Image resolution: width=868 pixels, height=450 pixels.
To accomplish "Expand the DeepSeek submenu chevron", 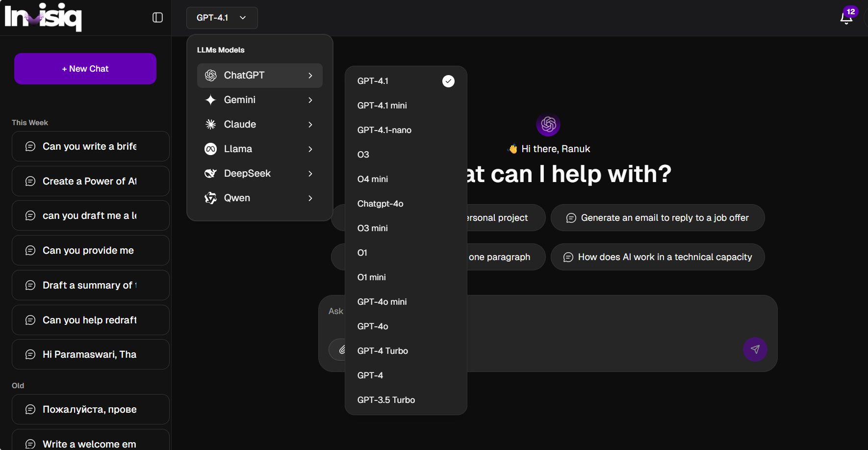I will (x=310, y=174).
